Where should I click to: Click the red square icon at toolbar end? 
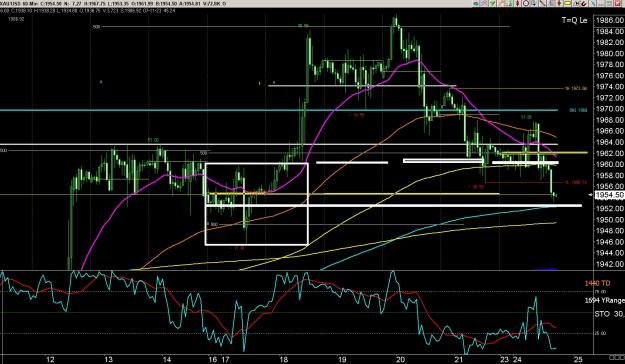pos(617,4)
